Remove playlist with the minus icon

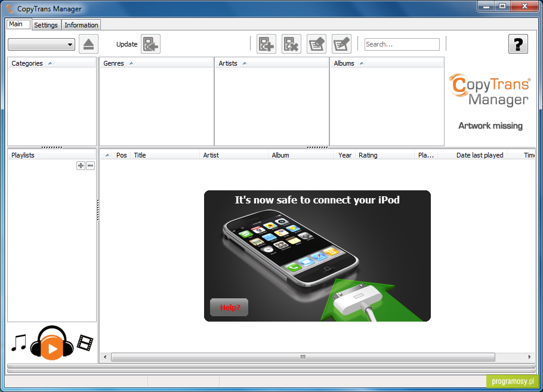[x=90, y=165]
